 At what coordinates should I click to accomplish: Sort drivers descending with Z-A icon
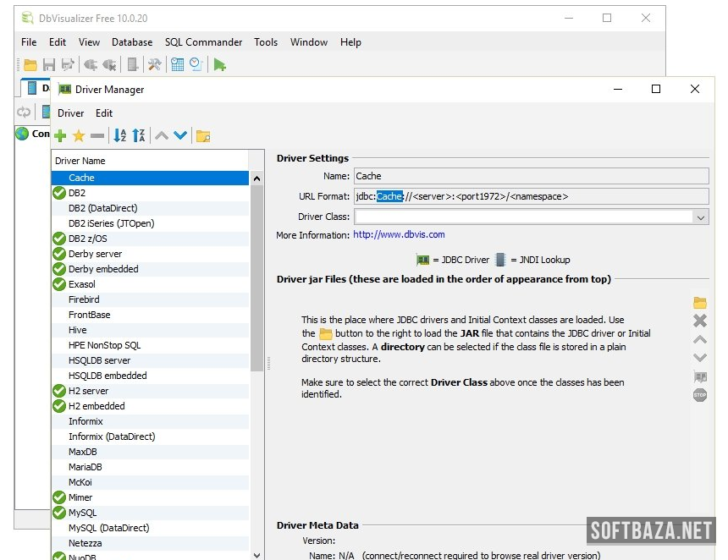click(139, 136)
